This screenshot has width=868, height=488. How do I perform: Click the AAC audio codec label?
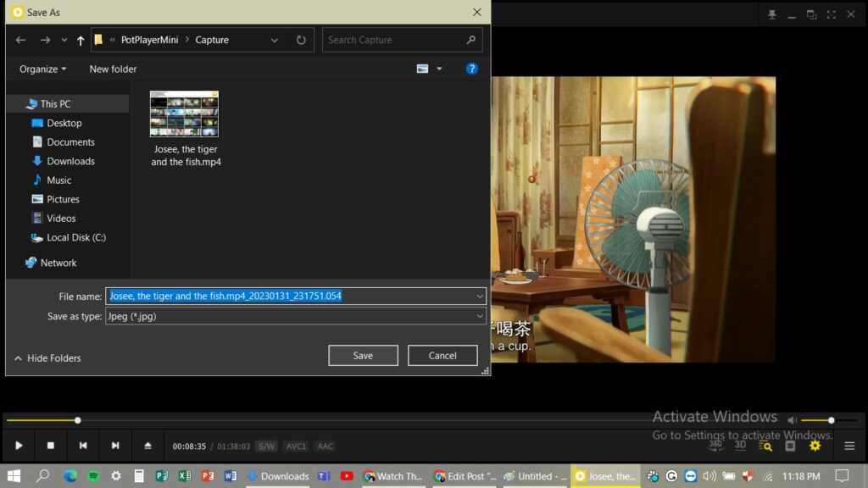point(325,446)
